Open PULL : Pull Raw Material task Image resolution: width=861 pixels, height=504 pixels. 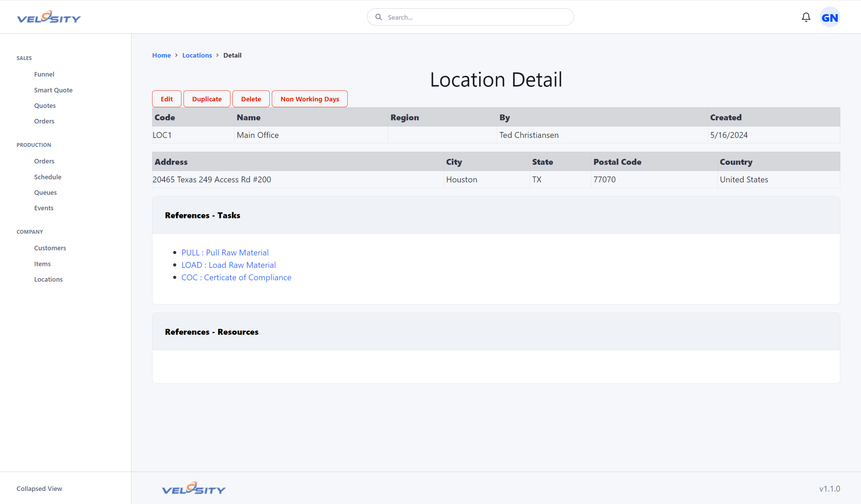225,253
